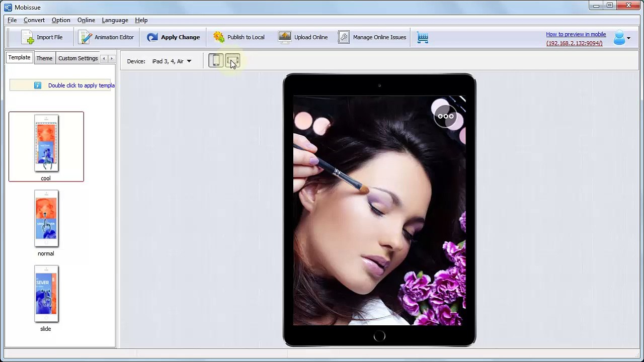Switch to the Theme tab
The image size is (644, 362).
44,58
